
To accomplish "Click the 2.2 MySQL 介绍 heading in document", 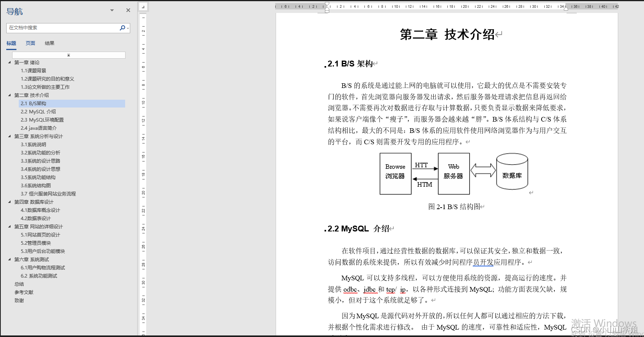I will (x=358, y=229).
